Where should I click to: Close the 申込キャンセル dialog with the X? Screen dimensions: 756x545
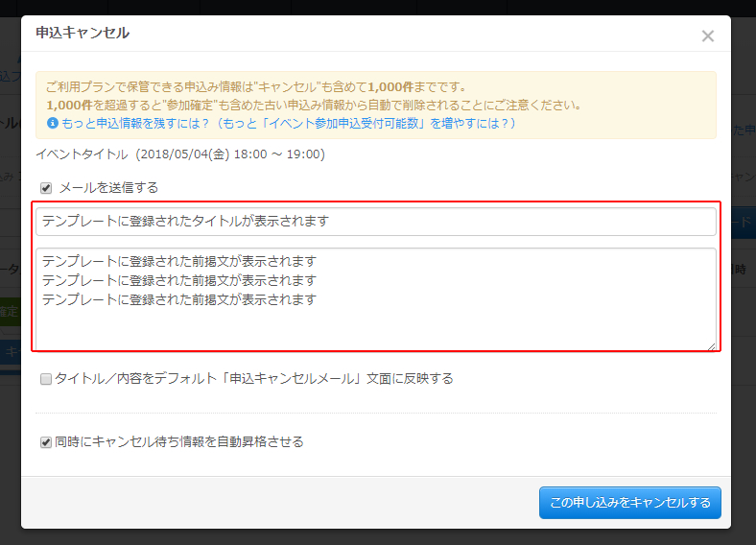pos(707,36)
